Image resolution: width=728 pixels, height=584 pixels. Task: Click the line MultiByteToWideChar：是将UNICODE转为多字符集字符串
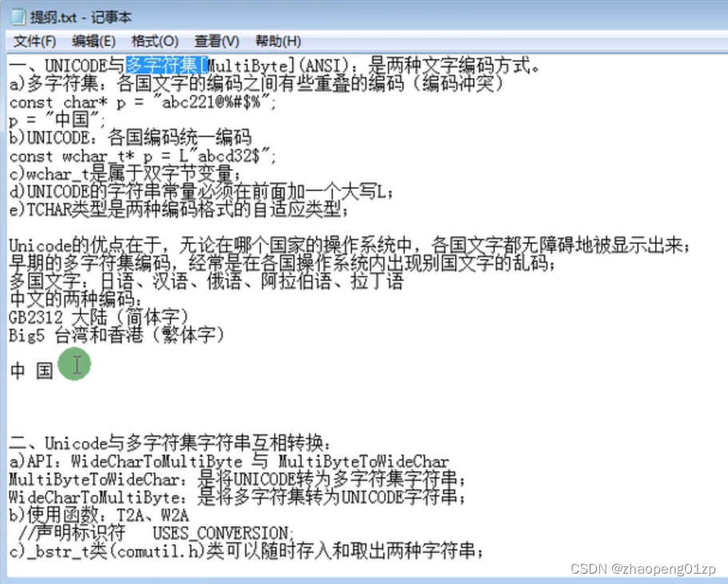[237, 479]
